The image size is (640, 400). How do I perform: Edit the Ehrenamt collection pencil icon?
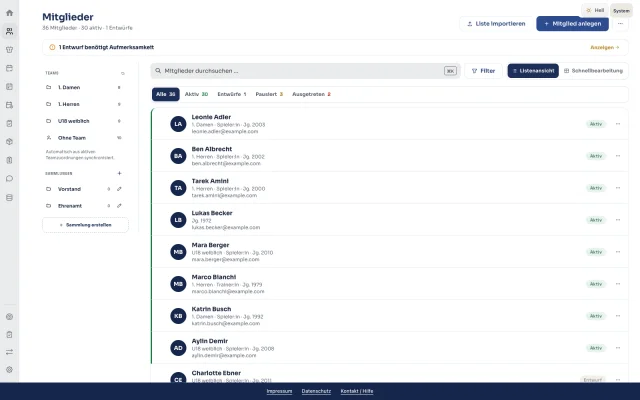119,206
